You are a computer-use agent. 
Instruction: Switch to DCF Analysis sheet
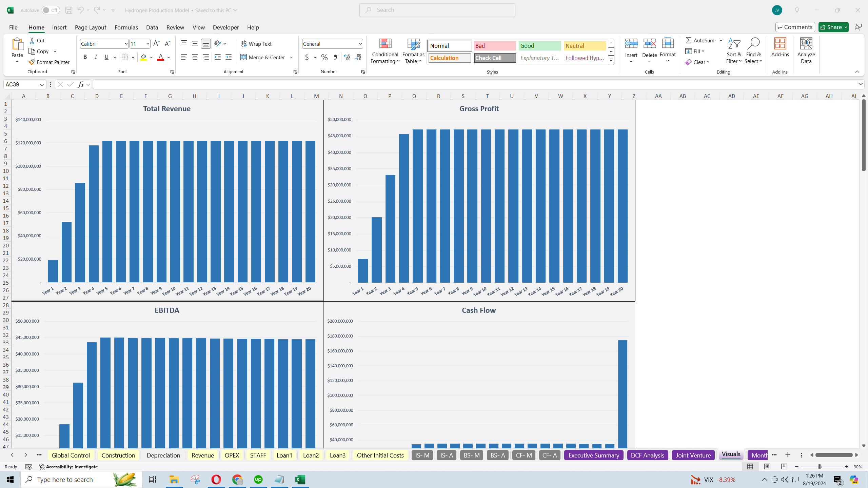pos(648,455)
